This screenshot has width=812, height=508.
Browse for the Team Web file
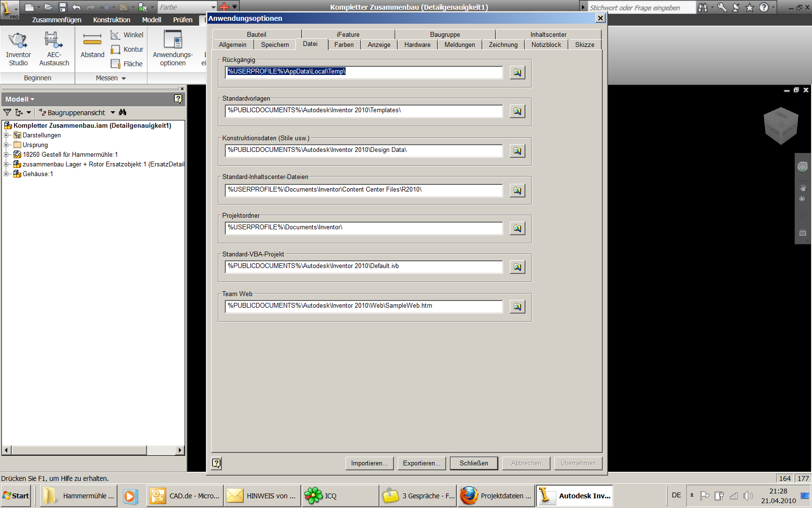(x=517, y=307)
